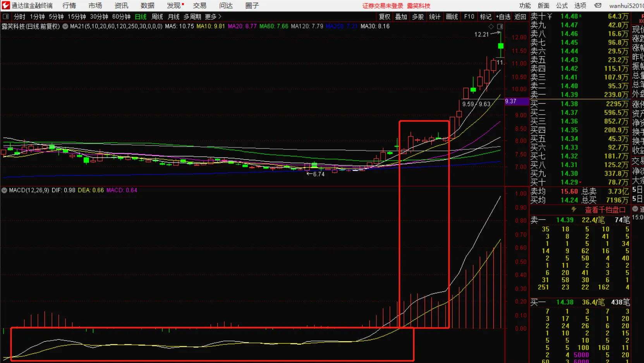
Task: Open the 数据 menu
Action: 148,5
